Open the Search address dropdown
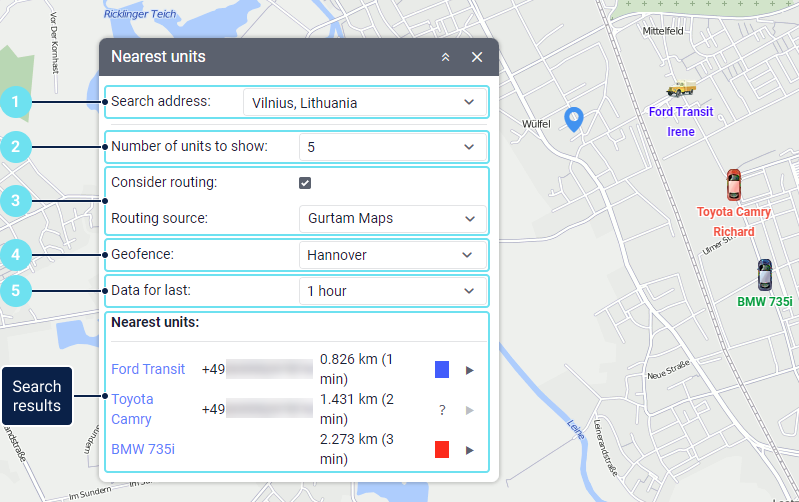Screen dimensions: 799x502 [x=364, y=102]
